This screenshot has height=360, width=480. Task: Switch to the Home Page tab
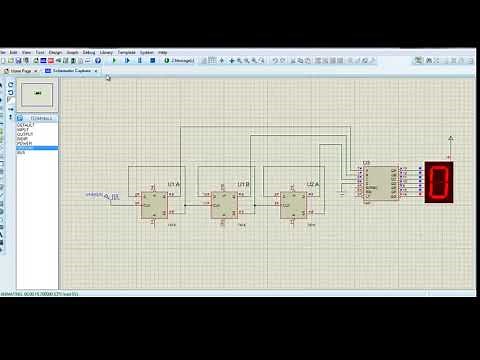tap(21, 71)
